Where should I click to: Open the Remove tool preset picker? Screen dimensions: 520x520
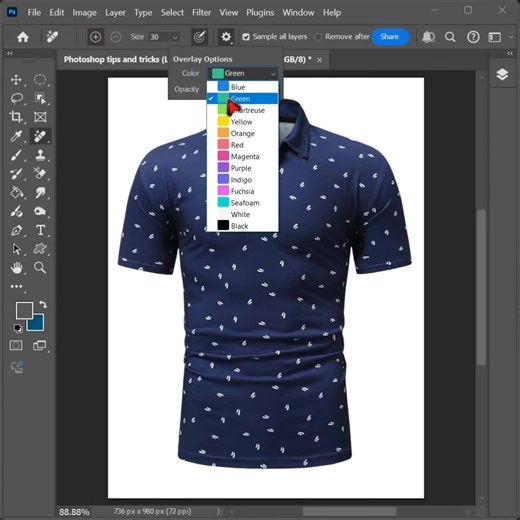(52, 37)
